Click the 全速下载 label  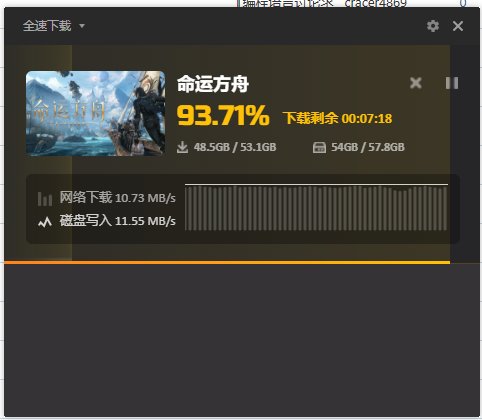click(x=47, y=26)
